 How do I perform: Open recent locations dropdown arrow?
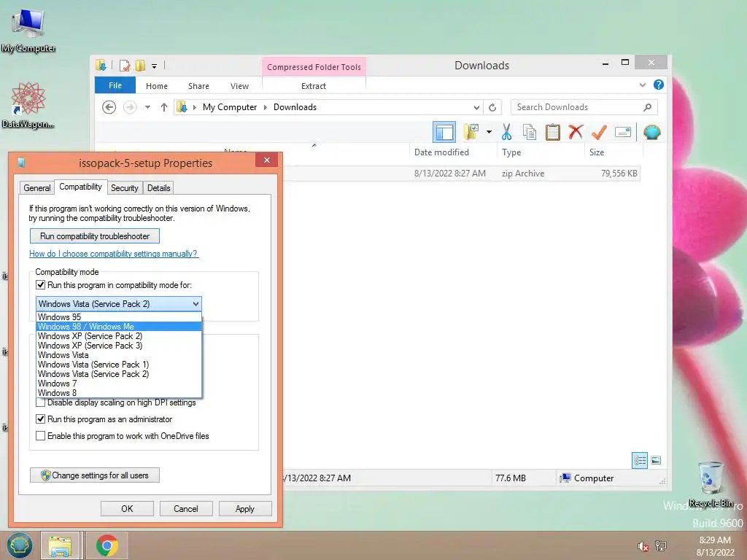(147, 107)
